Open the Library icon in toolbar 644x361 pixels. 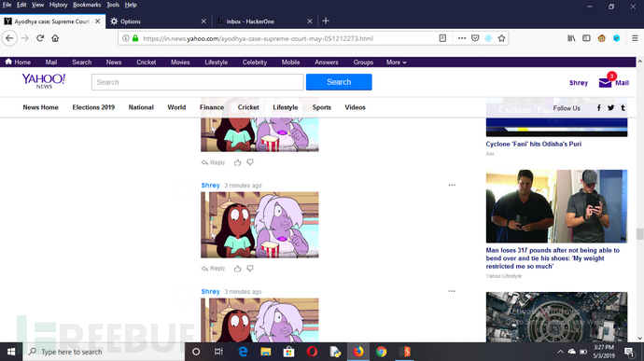pyautogui.click(x=571, y=38)
